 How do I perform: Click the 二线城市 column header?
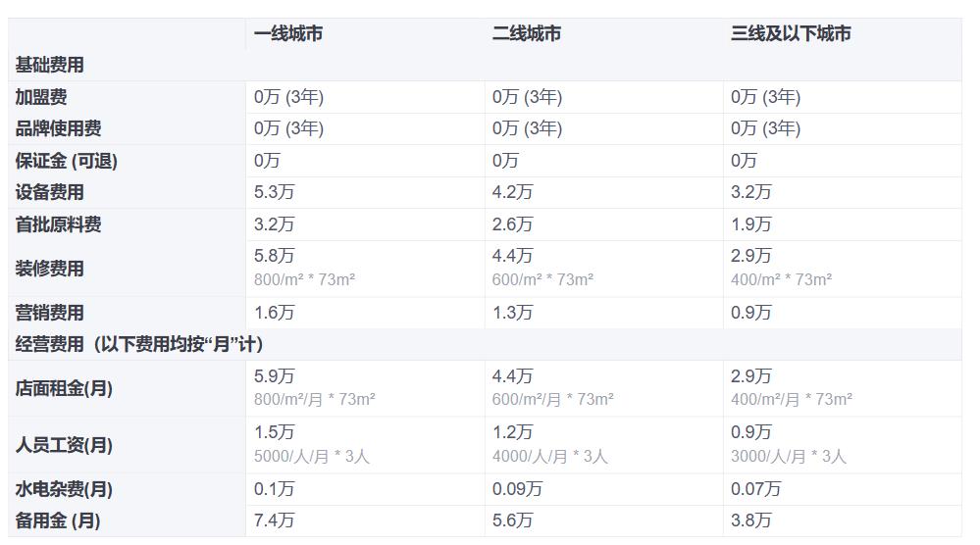pyautogui.click(x=526, y=33)
